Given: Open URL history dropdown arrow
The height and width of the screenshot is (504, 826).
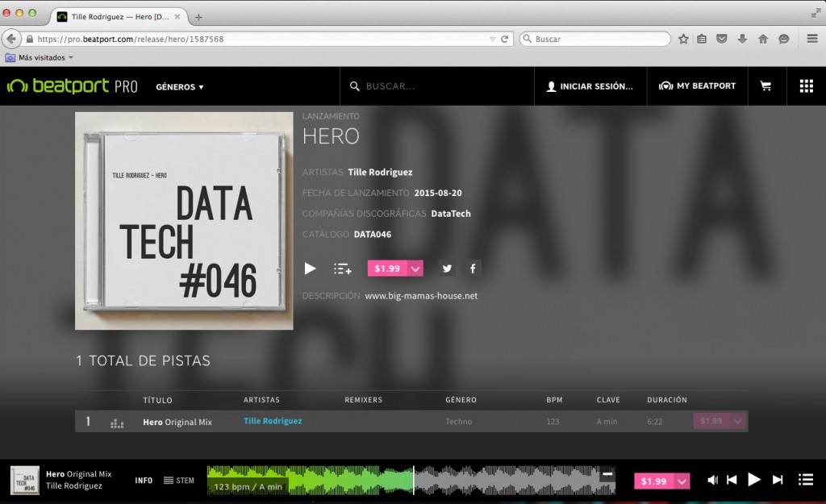Looking at the screenshot, I should pos(493,39).
